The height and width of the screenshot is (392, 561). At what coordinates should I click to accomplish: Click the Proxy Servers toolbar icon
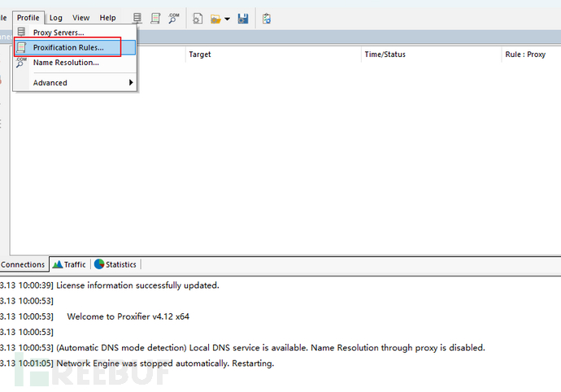[137, 18]
